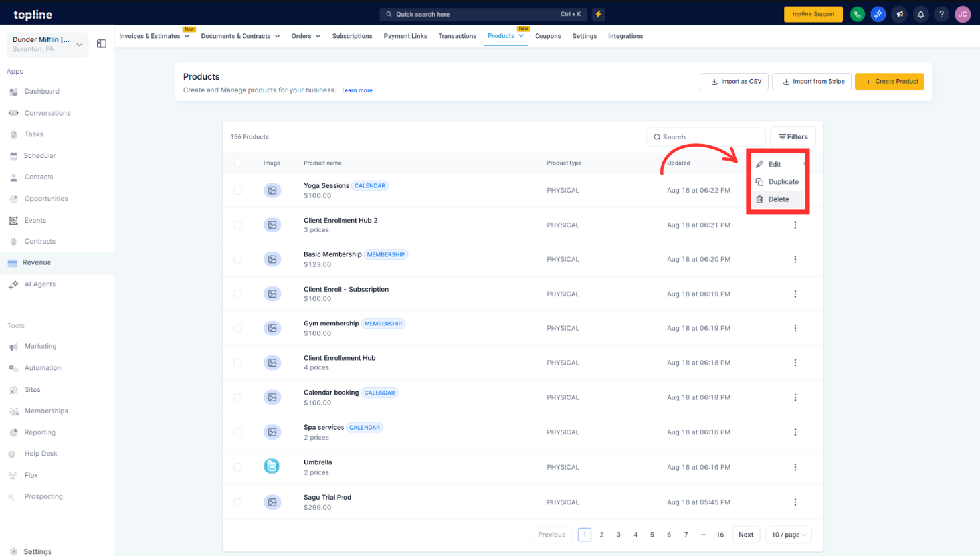Viewport: 980px width, 556px height.
Task: Check the Yoga Sessions row checkbox
Action: click(238, 191)
